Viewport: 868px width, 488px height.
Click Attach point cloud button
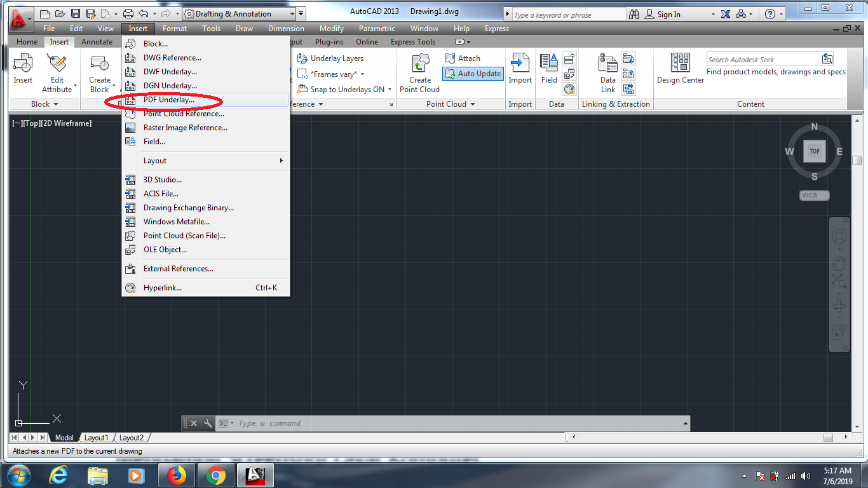tap(463, 58)
